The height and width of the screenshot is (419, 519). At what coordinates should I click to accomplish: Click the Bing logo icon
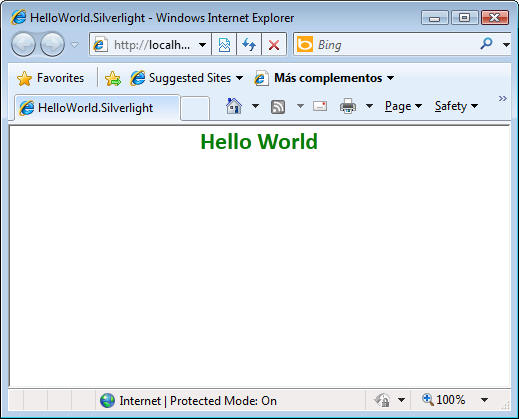(305, 44)
